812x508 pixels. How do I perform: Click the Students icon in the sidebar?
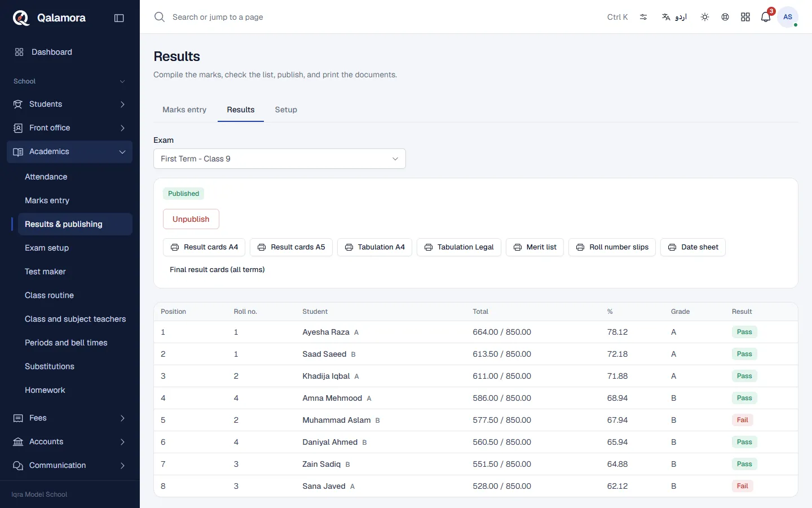click(x=18, y=104)
